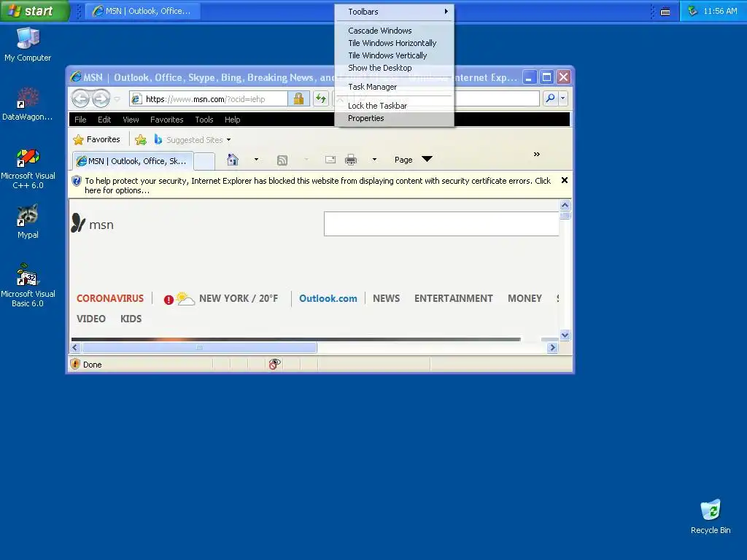Screen dimensions: 747x560
Task: Open Task Manager from context menu
Action: (x=395, y=87)
